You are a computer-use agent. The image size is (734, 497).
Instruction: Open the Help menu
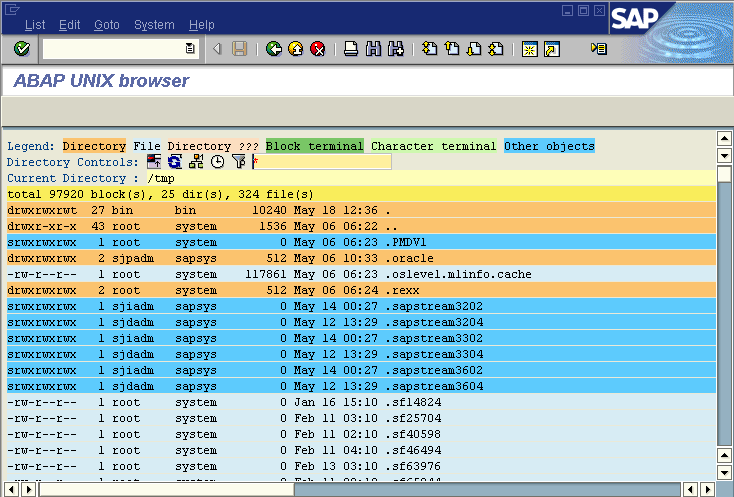[x=202, y=25]
